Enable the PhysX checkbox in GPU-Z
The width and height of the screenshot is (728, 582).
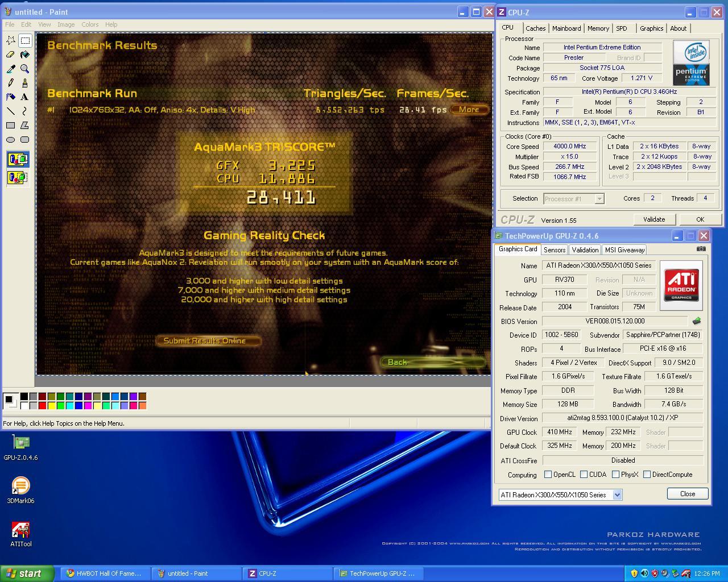coord(615,475)
